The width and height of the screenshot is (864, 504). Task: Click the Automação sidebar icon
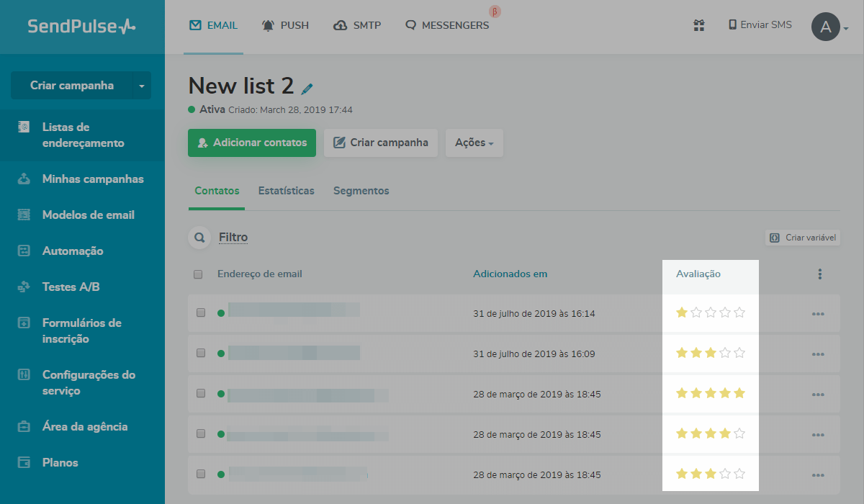tap(24, 251)
